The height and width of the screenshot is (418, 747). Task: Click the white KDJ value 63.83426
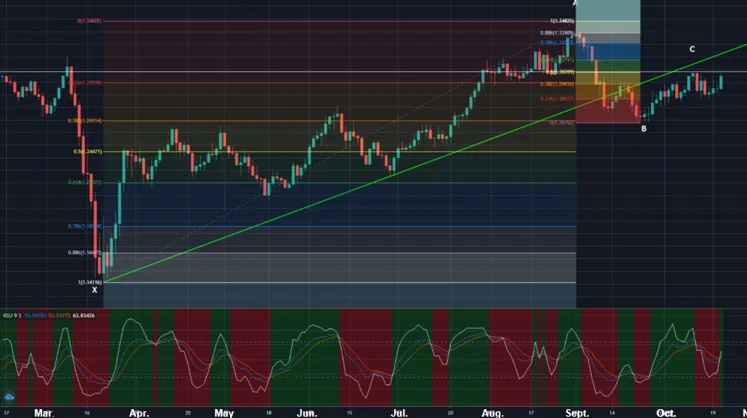(x=84, y=316)
